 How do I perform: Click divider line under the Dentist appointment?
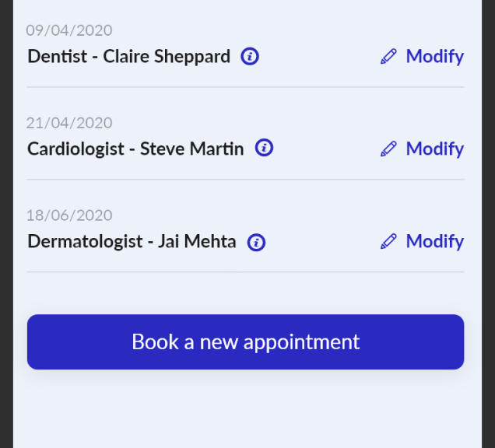click(246, 87)
